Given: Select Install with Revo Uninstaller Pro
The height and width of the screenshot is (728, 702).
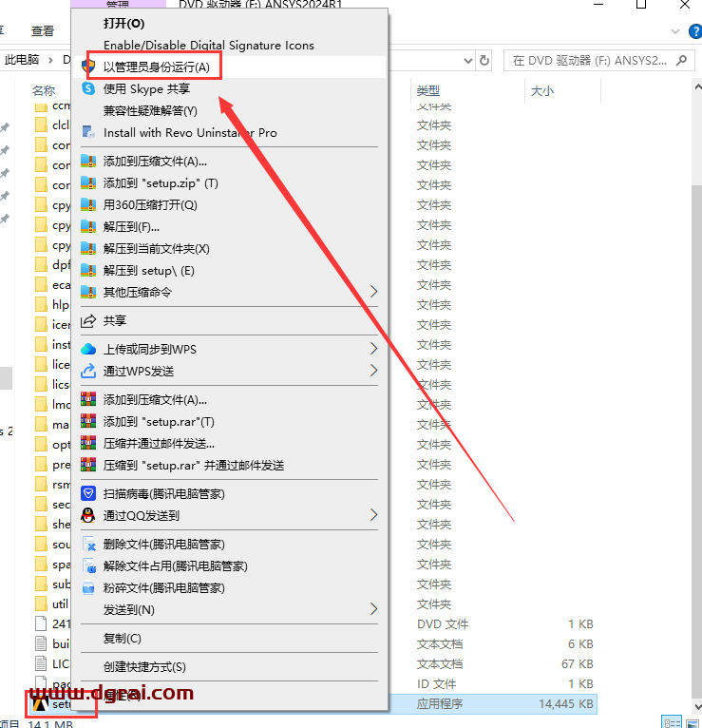Looking at the screenshot, I should (x=190, y=133).
